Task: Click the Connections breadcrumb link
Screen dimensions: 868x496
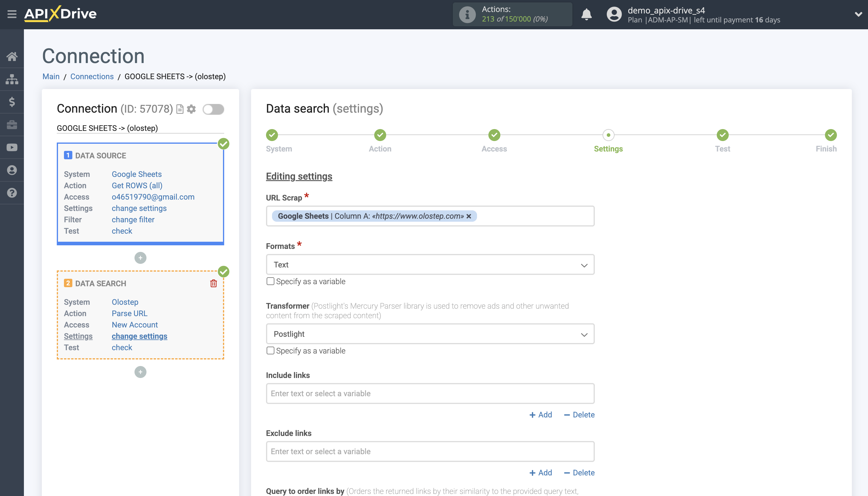Action: tap(92, 76)
